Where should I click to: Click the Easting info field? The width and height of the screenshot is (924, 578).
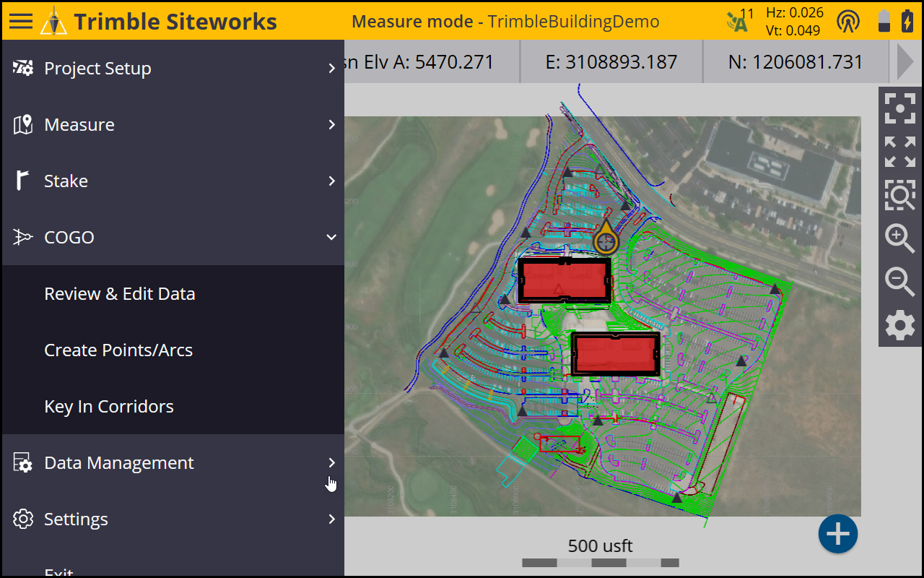(611, 61)
